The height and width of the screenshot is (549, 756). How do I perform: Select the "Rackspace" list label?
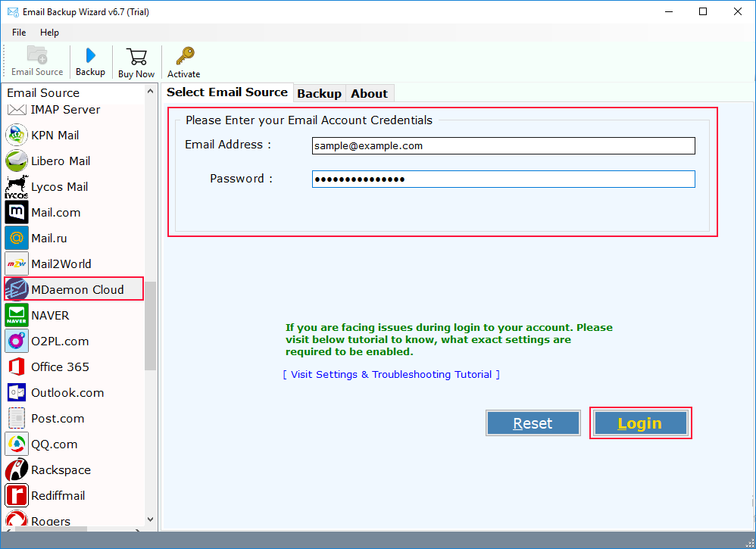[x=61, y=470]
